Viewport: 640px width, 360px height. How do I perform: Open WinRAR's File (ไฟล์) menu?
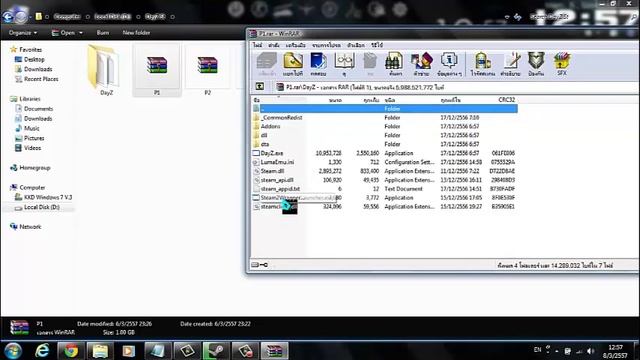tap(258, 45)
